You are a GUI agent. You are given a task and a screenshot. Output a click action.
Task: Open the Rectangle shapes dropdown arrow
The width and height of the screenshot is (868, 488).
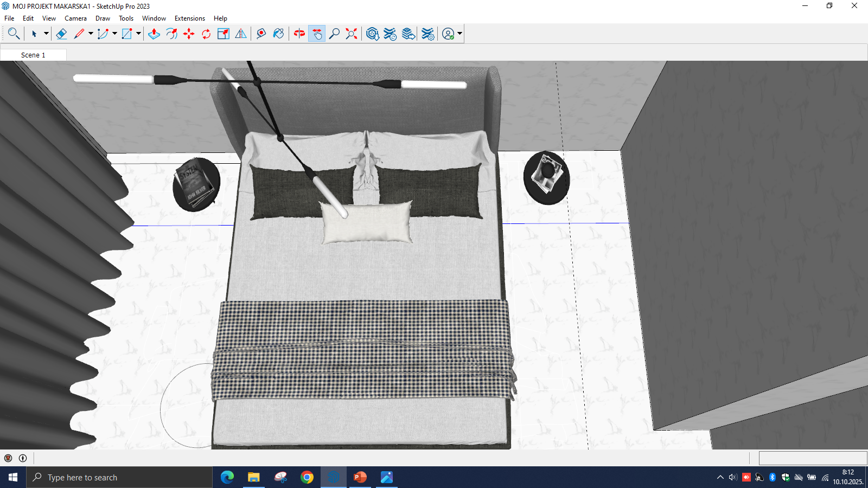[x=138, y=34]
